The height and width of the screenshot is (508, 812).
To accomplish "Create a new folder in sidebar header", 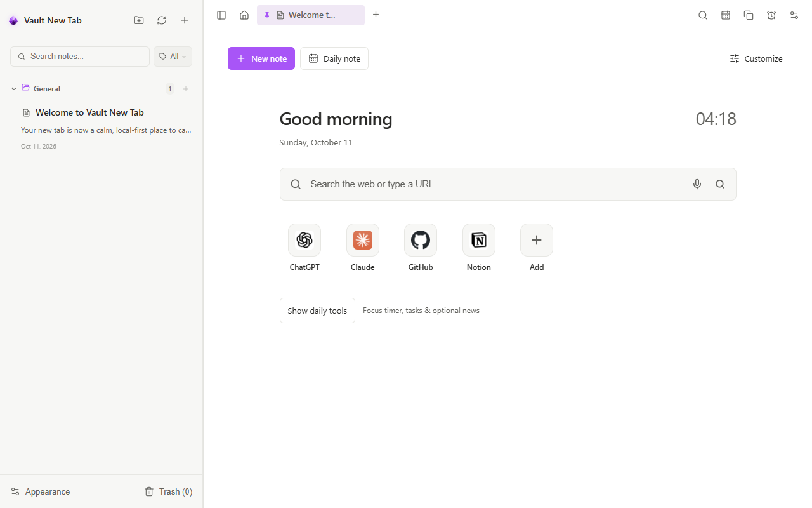I will pos(139,20).
